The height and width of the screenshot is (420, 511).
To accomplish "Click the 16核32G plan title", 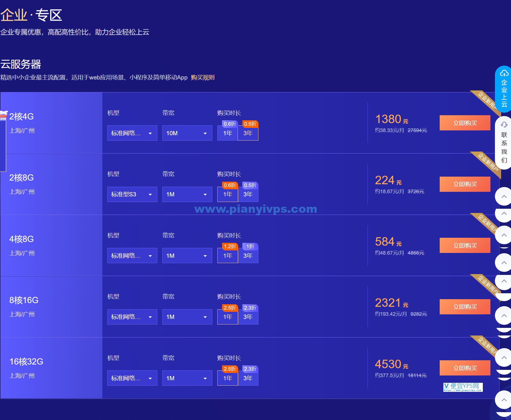I will click(26, 361).
